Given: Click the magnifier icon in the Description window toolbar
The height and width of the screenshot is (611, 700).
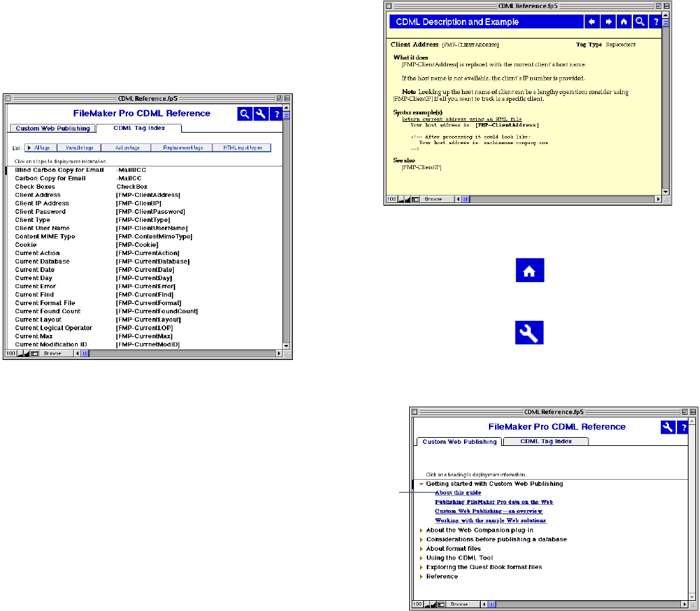Looking at the screenshot, I should coord(640,22).
